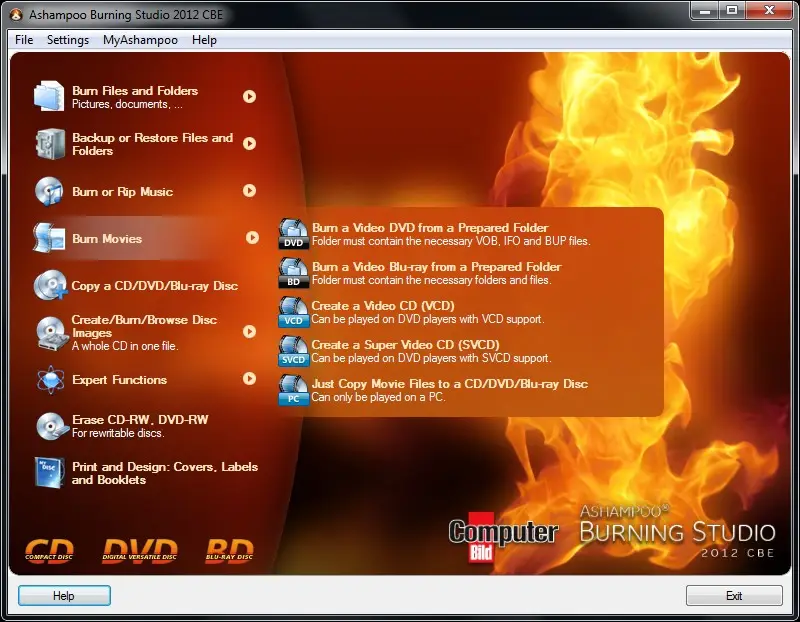The image size is (800, 622).
Task: Click the Burn or Rip Music disc icon
Action: point(49,191)
